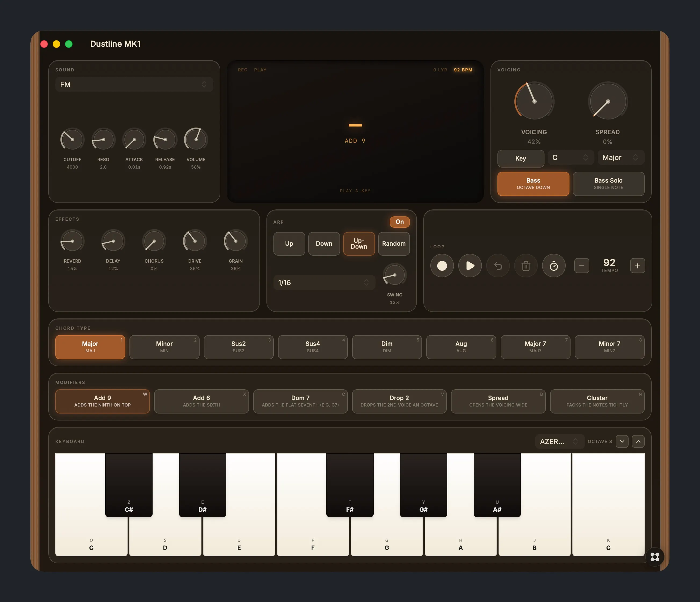Toggle the Add 9 modifier
Viewport: 700px width, 602px height.
pos(102,401)
